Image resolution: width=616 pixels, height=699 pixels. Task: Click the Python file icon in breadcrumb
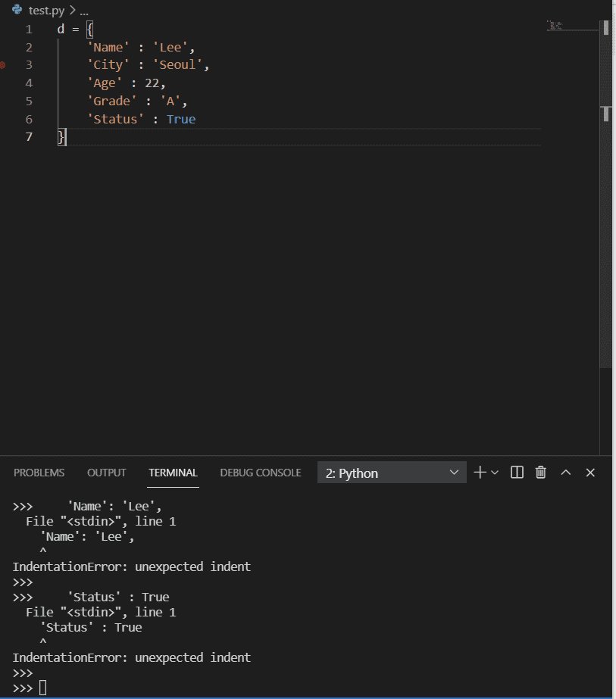17,11
